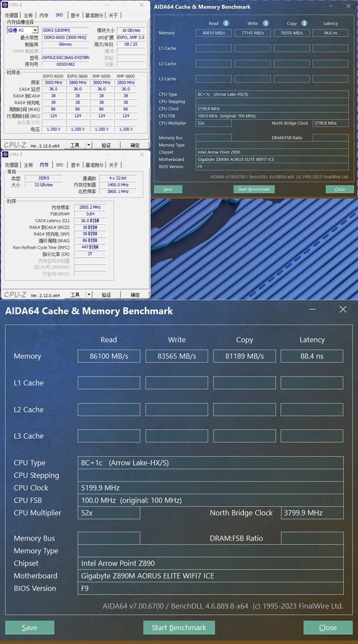This screenshot has height=644, width=358.
Task: Click the CPU-Z title icon above the DDR5 32 GBytes panel
Action: (x=6, y=154)
